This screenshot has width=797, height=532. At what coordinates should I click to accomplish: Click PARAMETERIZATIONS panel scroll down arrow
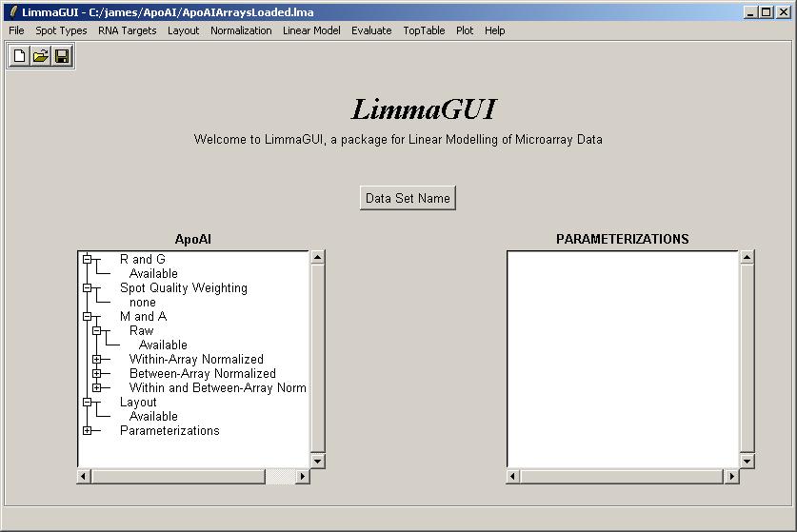(x=747, y=461)
